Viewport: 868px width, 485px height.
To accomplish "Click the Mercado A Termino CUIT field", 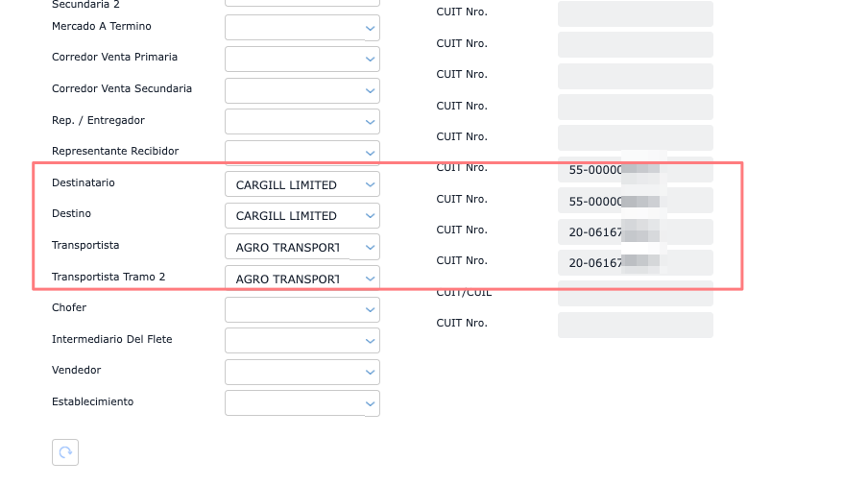I will [x=635, y=13].
